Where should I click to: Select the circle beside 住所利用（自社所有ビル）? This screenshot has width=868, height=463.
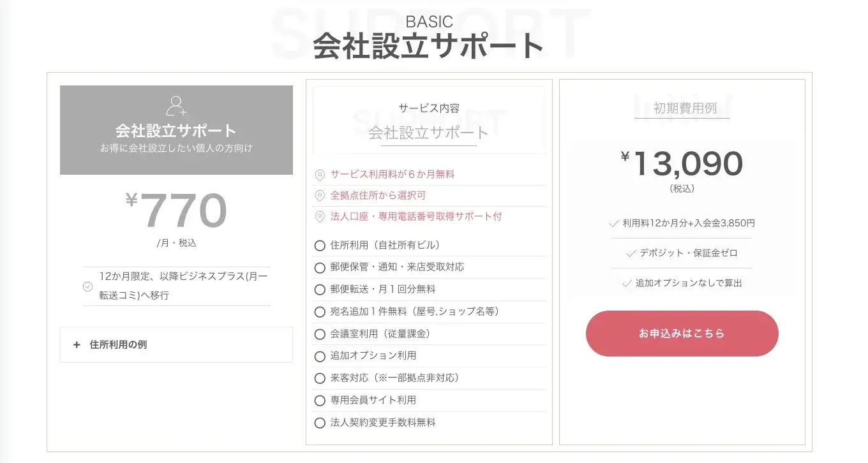(x=320, y=246)
